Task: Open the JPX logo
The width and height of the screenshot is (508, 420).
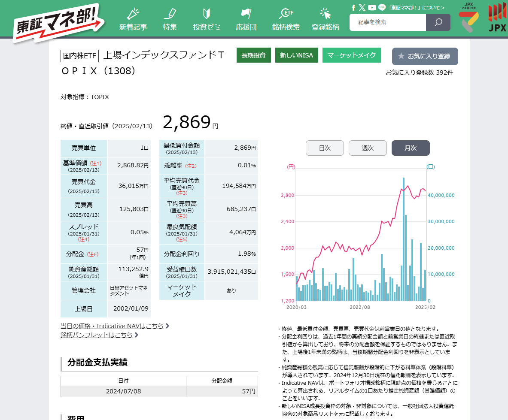Action: (497, 18)
